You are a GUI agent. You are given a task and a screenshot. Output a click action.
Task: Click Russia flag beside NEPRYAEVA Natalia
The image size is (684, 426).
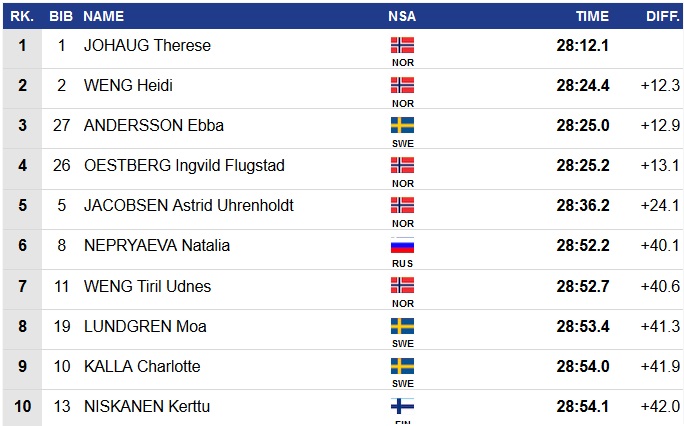[x=402, y=245]
